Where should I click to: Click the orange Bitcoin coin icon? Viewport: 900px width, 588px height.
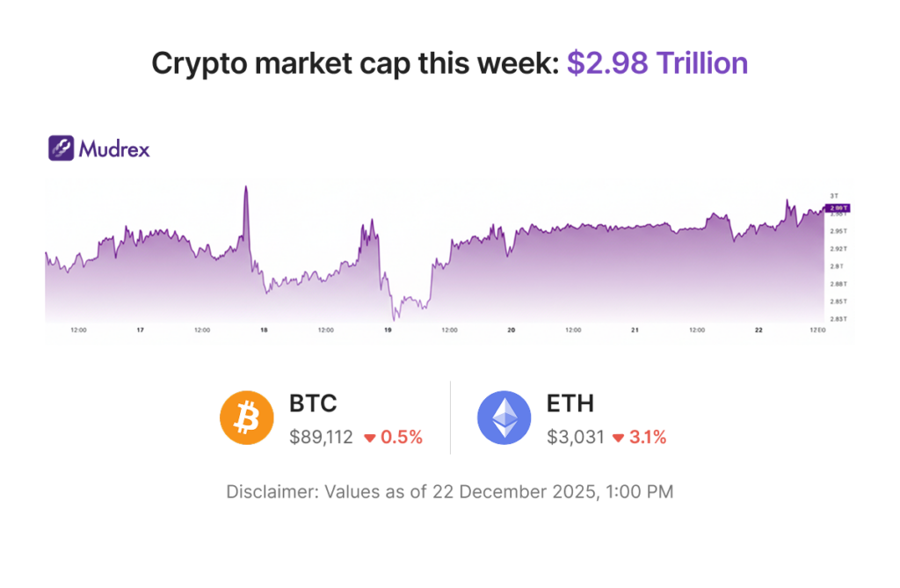click(246, 417)
